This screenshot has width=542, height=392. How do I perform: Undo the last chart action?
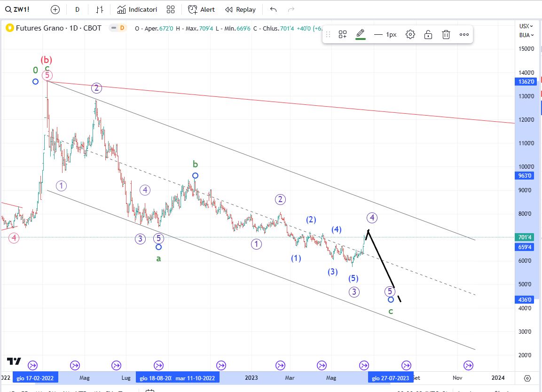(273, 10)
